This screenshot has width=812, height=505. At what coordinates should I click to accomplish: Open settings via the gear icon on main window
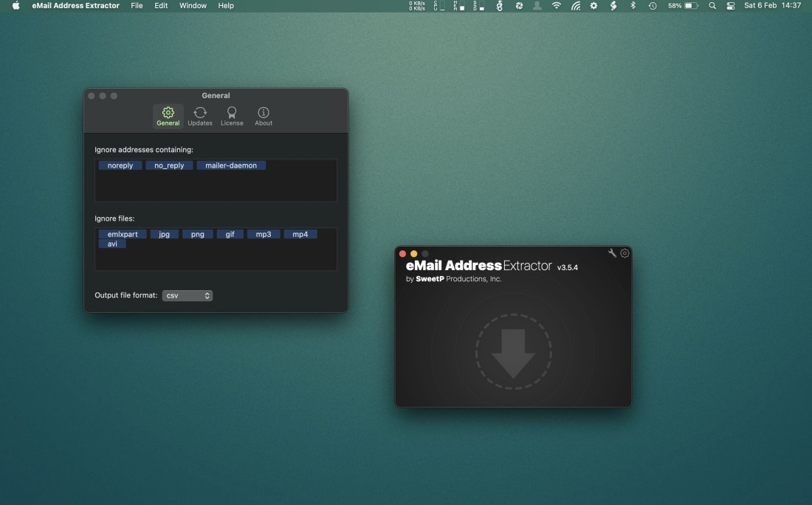click(x=625, y=252)
